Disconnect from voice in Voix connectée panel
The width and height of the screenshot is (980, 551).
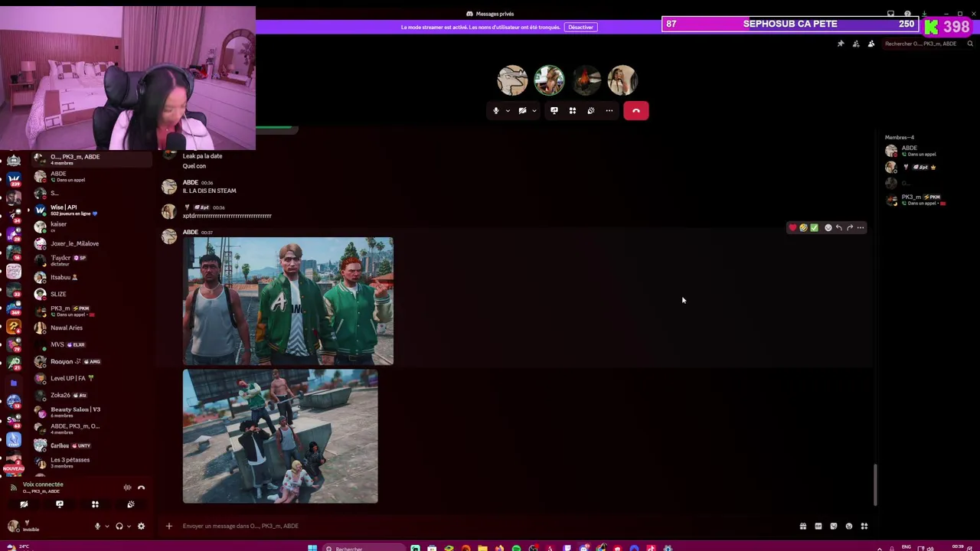click(x=141, y=487)
